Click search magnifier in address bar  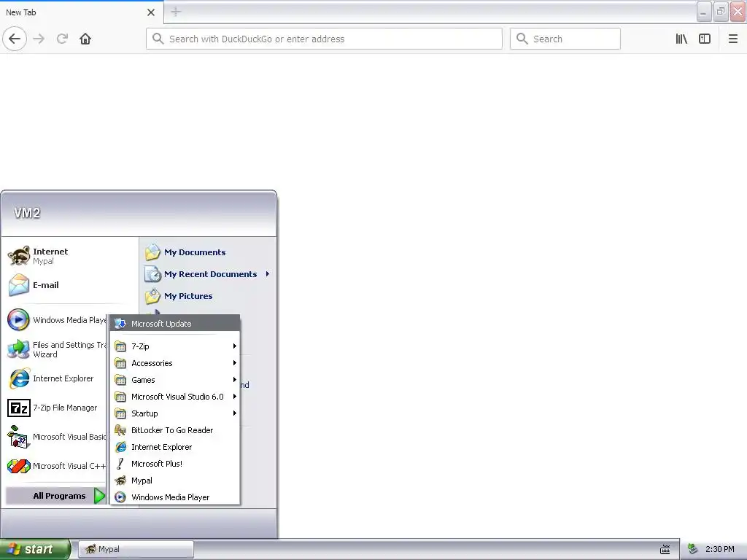[x=158, y=39]
